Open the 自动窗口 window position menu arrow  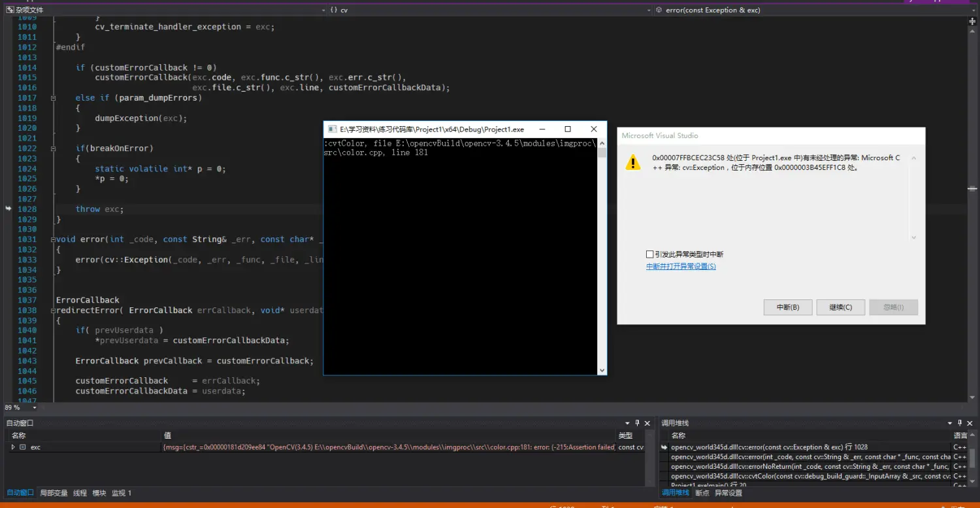(628, 423)
